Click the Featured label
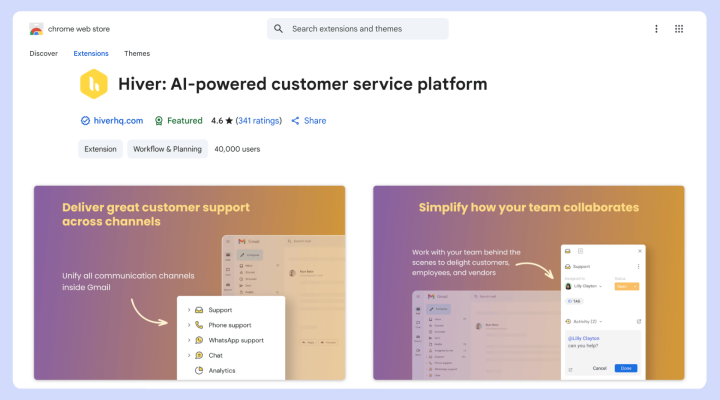720x400 pixels. click(x=185, y=121)
